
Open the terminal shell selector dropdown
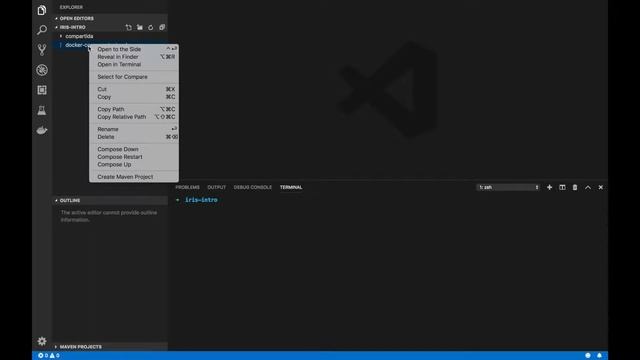508,187
